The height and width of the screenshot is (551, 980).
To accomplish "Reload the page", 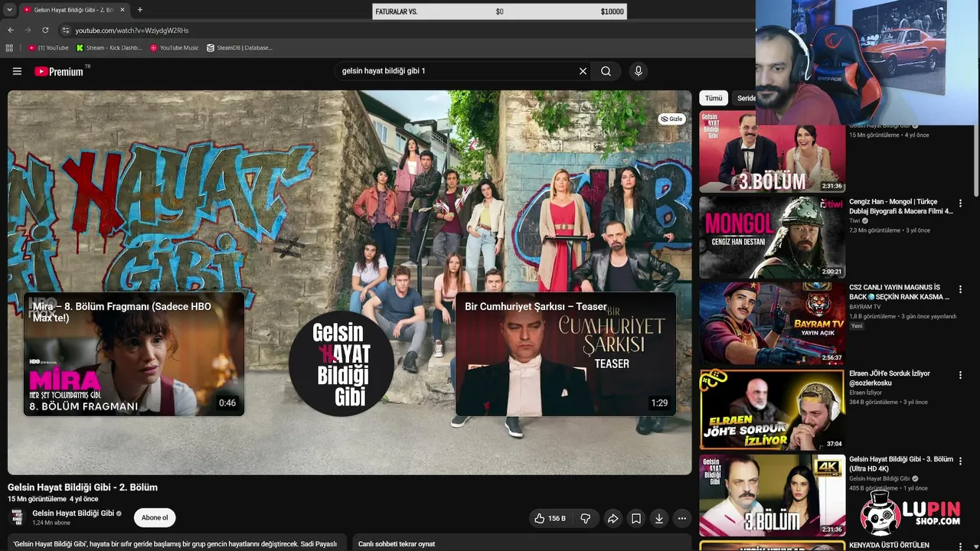I will pyautogui.click(x=45, y=30).
